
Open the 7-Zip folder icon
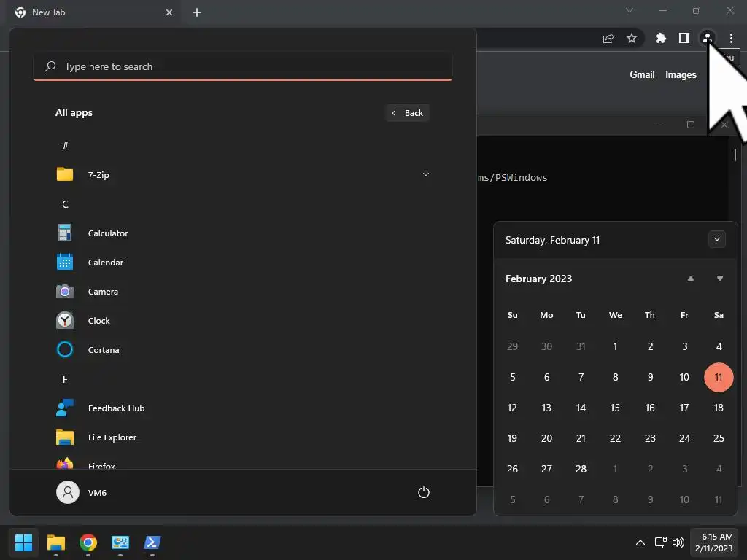click(x=65, y=175)
